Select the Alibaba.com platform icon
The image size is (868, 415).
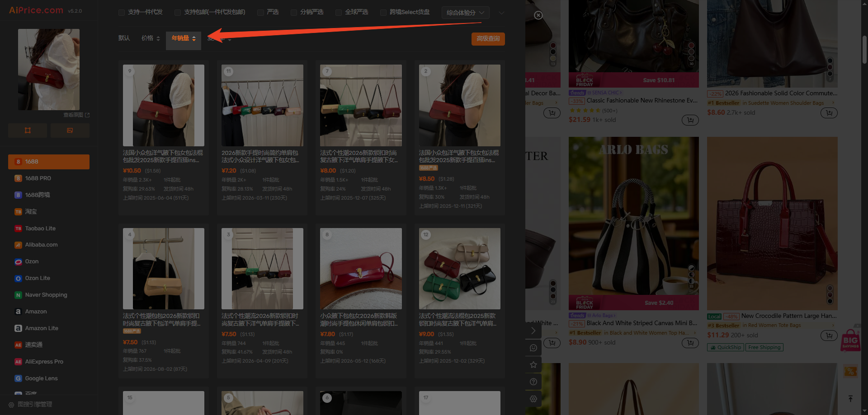pyautogui.click(x=18, y=245)
